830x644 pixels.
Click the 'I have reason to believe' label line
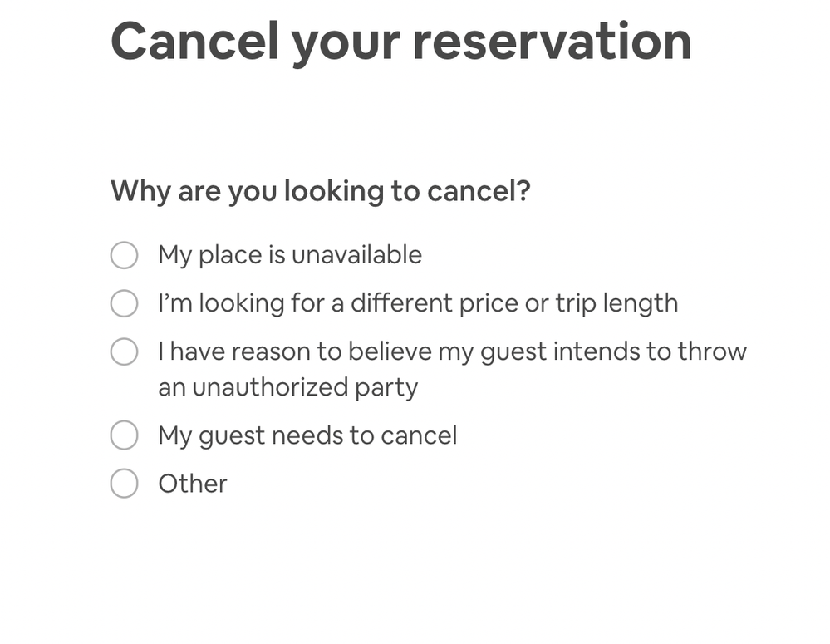coord(452,351)
